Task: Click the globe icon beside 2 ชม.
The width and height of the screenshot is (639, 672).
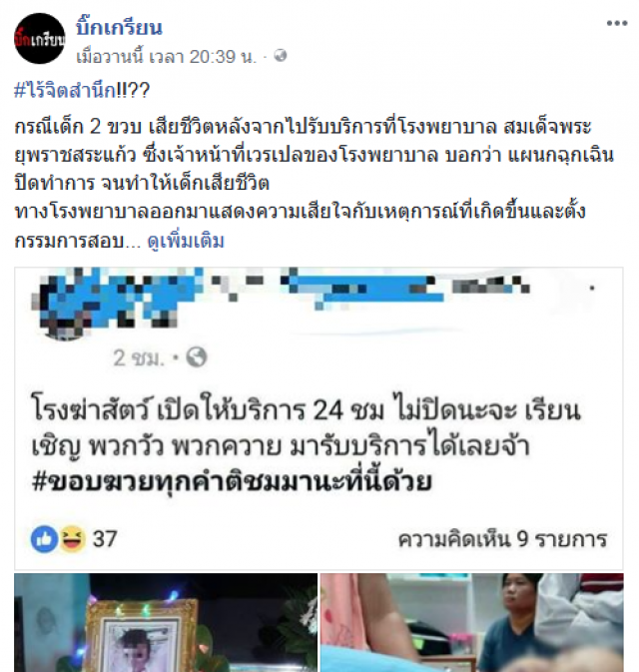Action: [x=197, y=357]
